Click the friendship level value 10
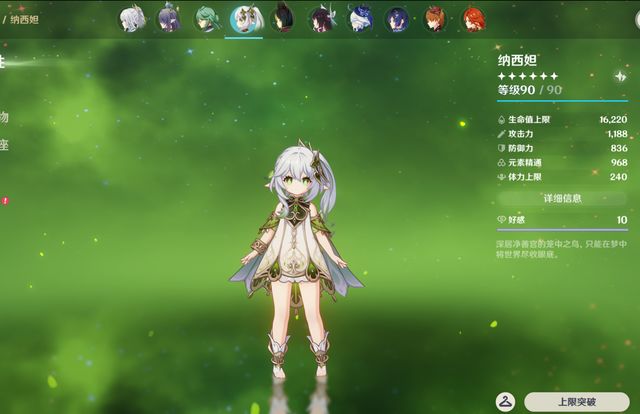The image size is (640, 414). coord(622,220)
